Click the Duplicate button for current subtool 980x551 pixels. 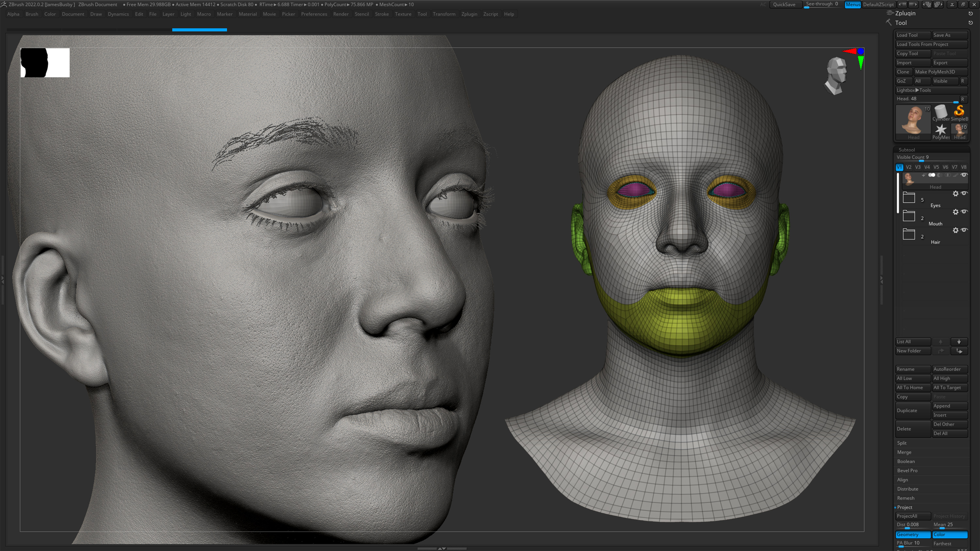(913, 410)
